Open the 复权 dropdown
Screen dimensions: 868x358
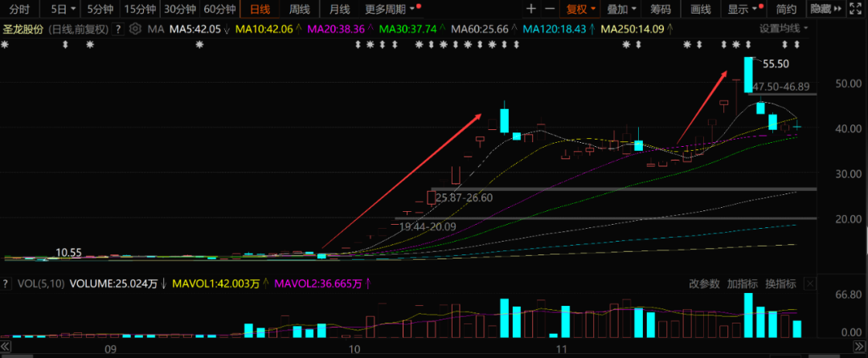pyautogui.click(x=579, y=9)
